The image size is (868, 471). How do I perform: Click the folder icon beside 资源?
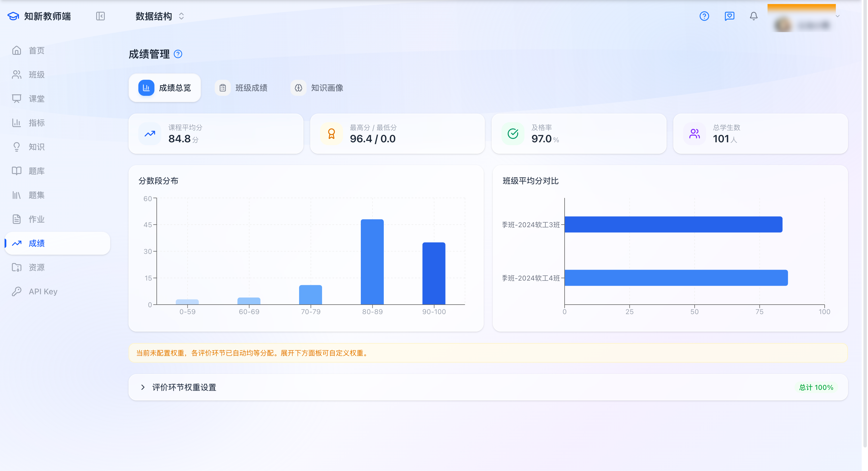tap(17, 267)
